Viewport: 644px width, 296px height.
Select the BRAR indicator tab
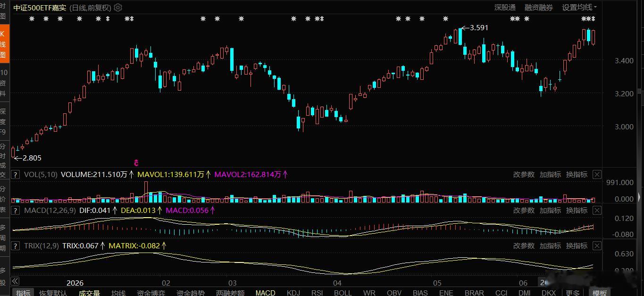[x=474, y=293]
